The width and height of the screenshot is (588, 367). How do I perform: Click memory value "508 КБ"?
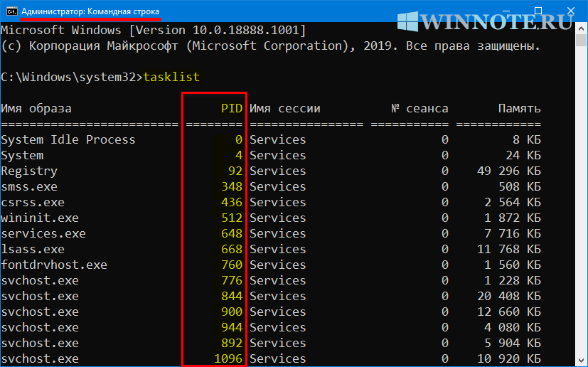520,186
